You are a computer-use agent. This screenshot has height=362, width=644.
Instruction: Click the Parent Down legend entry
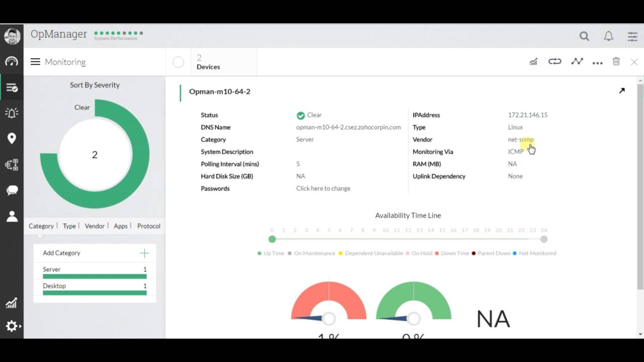[x=491, y=253]
